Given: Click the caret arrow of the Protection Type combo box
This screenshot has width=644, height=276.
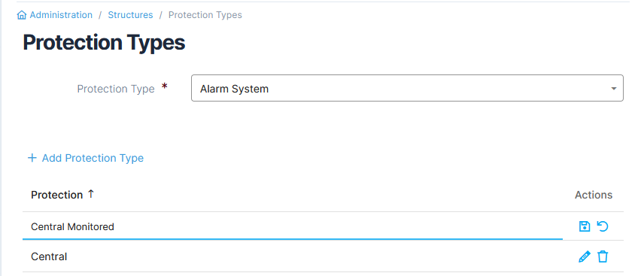Looking at the screenshot, I should pyautogui.click(x=614, y=89).
